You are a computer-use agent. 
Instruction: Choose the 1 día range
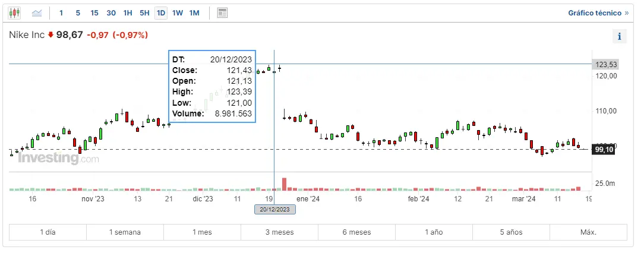coord(48,232)
